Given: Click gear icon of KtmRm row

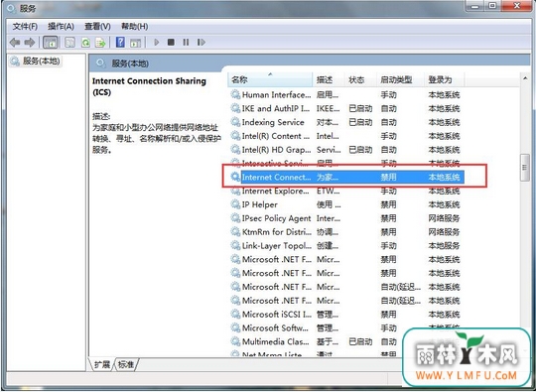Looking at the screenshot, I should (235, 232).
